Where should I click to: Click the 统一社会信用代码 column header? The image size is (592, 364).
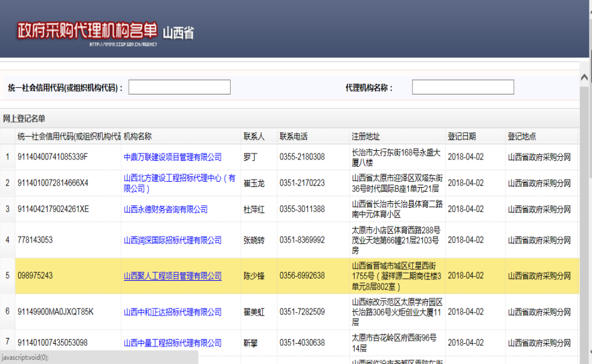(x=69, y=136)
